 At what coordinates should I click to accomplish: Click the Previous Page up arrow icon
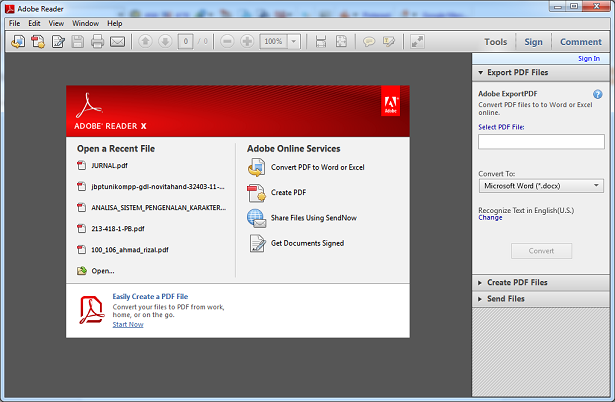pos(145,41)
